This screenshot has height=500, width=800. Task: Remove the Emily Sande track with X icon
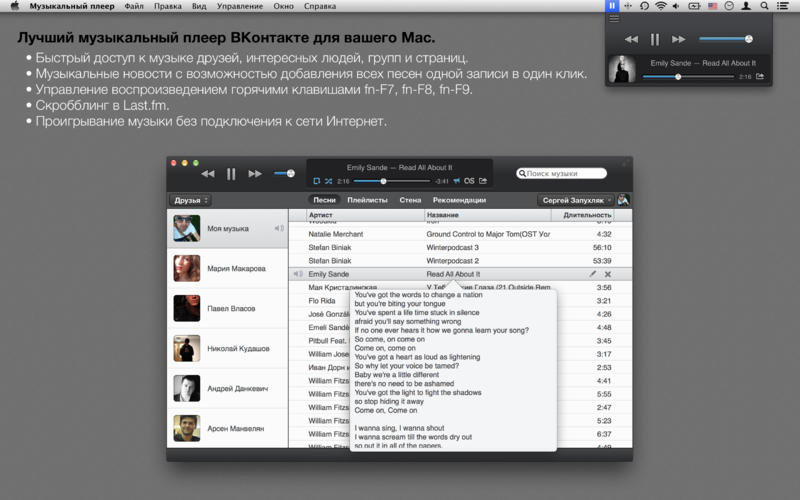(608, 274)
